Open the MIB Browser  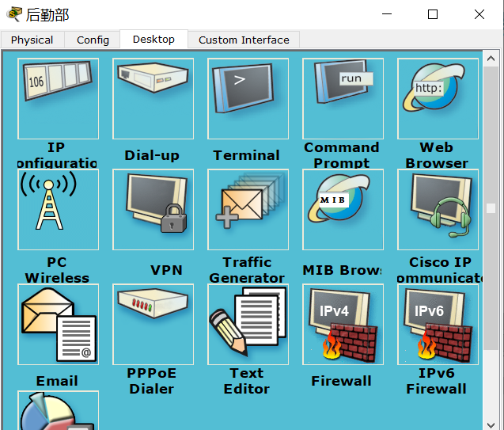click(343, 209)
